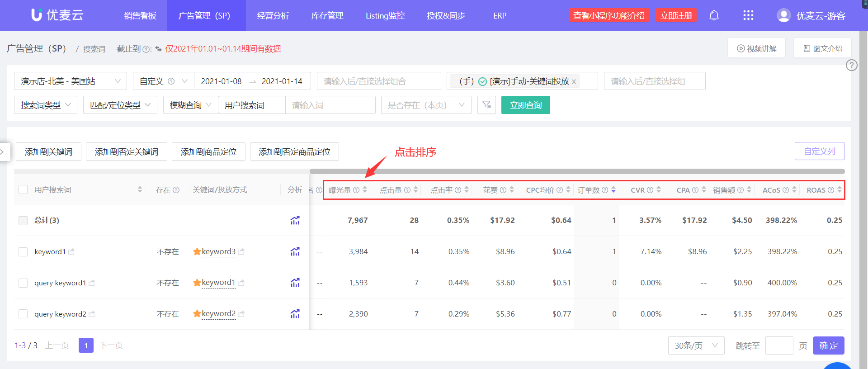868x369 pixels.
Task: Sort by 订单数 column arrows
Action: (x=613, y=190)
